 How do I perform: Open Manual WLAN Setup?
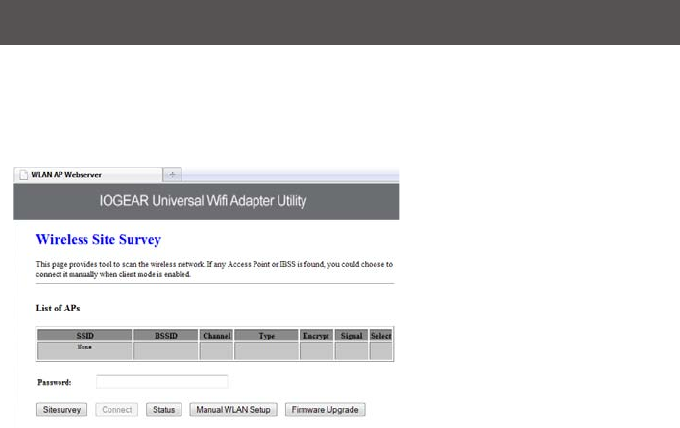[x=233, y=410]
